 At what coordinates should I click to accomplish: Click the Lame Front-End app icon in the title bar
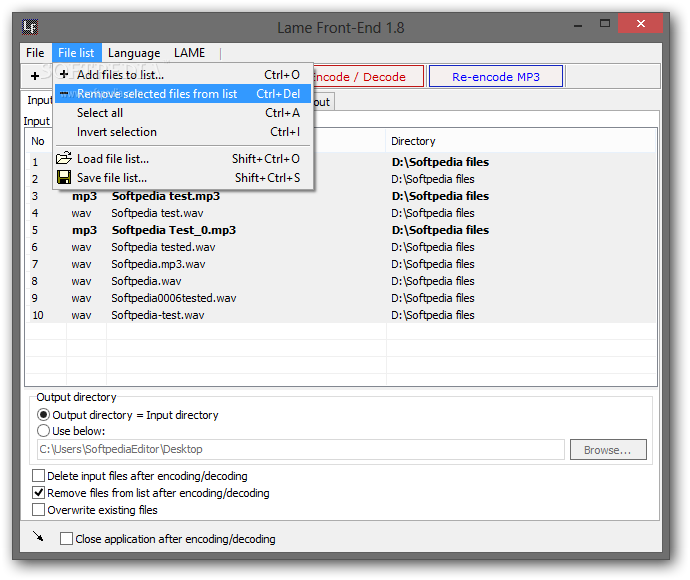30,27
